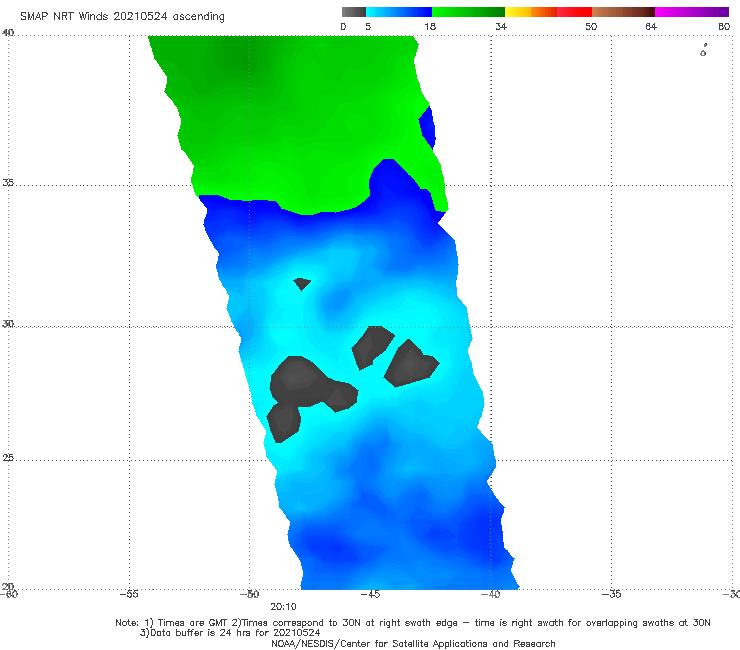Viewport: 740px width, 650px height.
Task: Click the title 'SMAP NRT Winds 20210524 ascending'
Action: (x=122, y=16)
